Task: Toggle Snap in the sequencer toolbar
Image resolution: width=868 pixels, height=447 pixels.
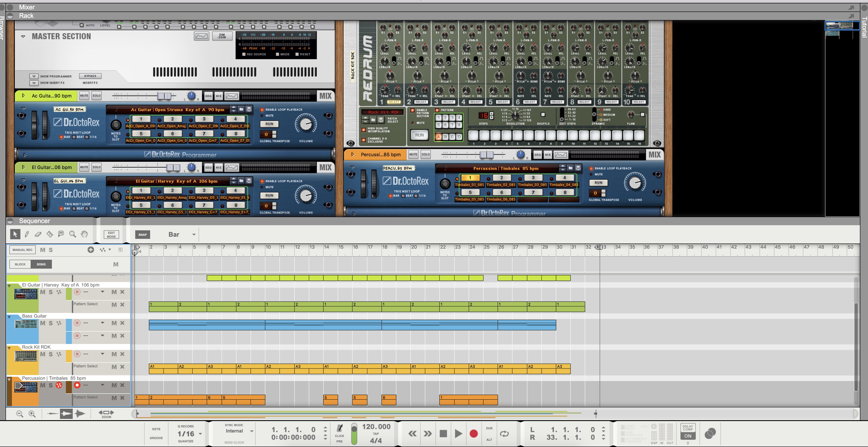Action: pyautogui.click(x=142, y=235)
